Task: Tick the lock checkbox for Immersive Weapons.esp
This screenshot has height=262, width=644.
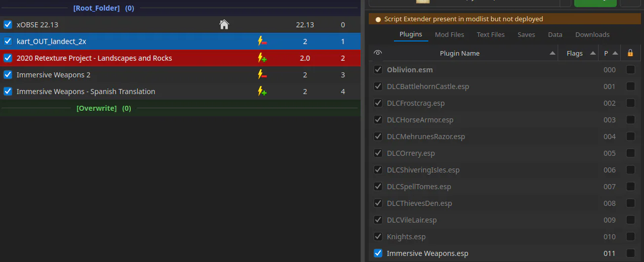Action: point(630,253)
